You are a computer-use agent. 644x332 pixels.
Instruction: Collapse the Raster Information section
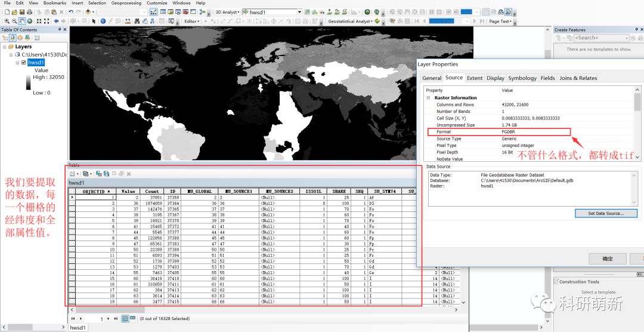coord(428,98)
